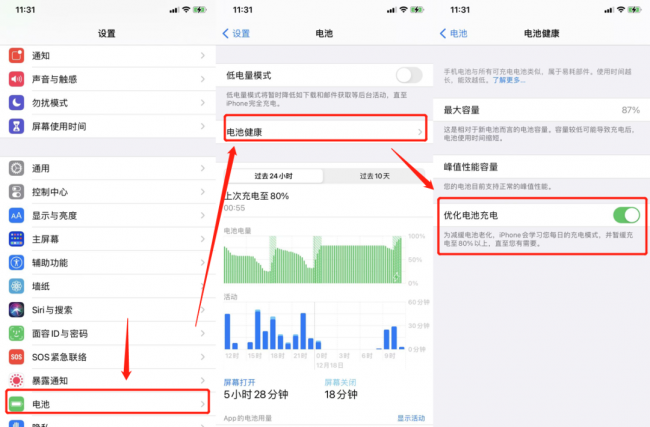Turn off Optimized Battery Charging (优化电池充电) switch
This screenshot has height=427, width=650.
pos(626,215)
